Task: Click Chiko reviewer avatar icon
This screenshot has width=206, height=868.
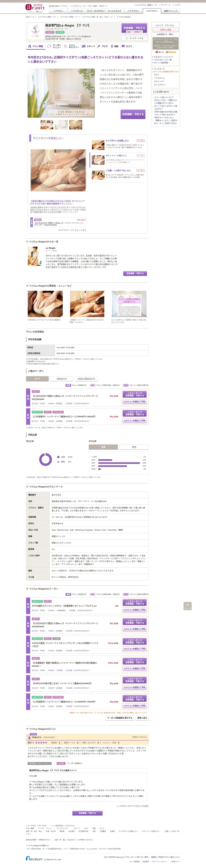Action: pyautogui.click(x=29, y=737)
